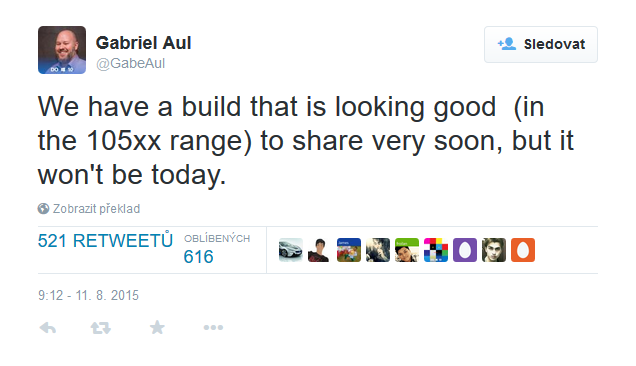Open the tweet timestamp 9:12 - 11. 8. 2015
The width and height of the screenshot is (636, 366).
click(x=88, y=295)
